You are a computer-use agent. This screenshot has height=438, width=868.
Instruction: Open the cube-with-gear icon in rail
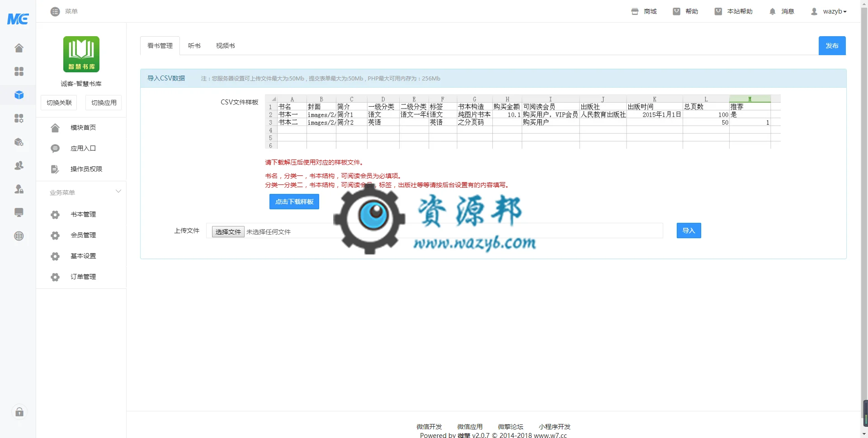pyautogui.click(x=19, y=142)
